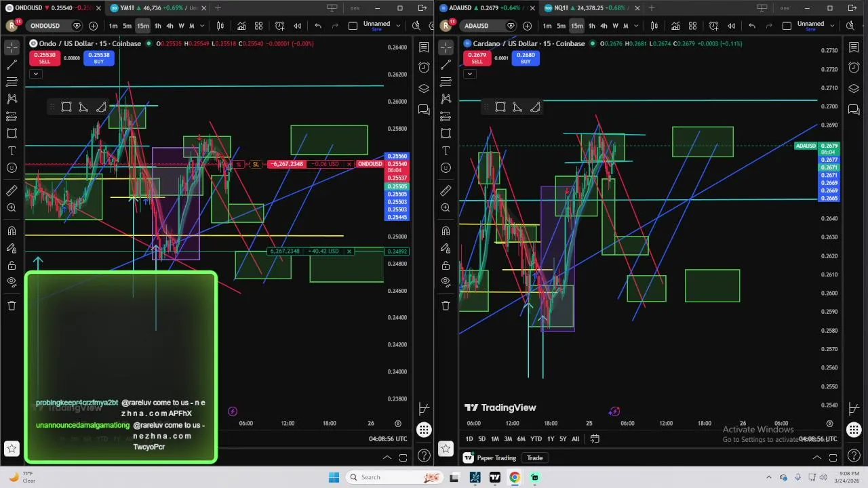Toggle lock all drawings in ONDOUSD window
This screenshot has height=488, width=868.
tap(12, 265)
